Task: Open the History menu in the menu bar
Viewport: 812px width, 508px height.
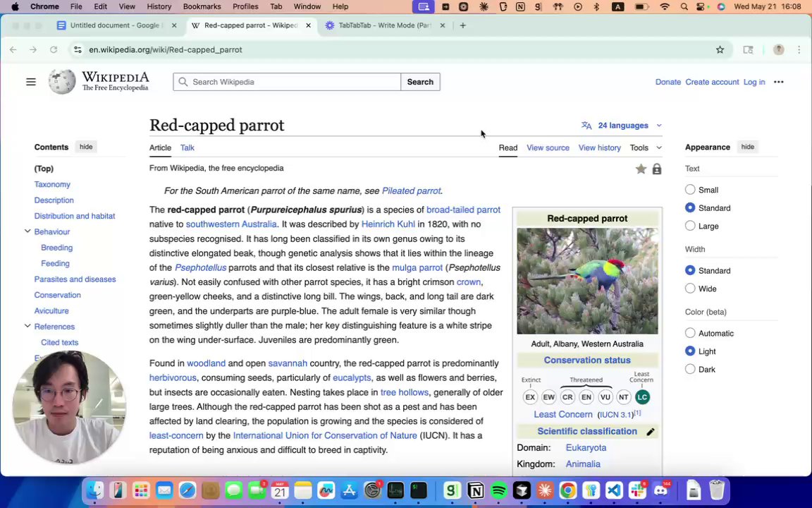Action: pyautogui.click(x=159, y=7)
